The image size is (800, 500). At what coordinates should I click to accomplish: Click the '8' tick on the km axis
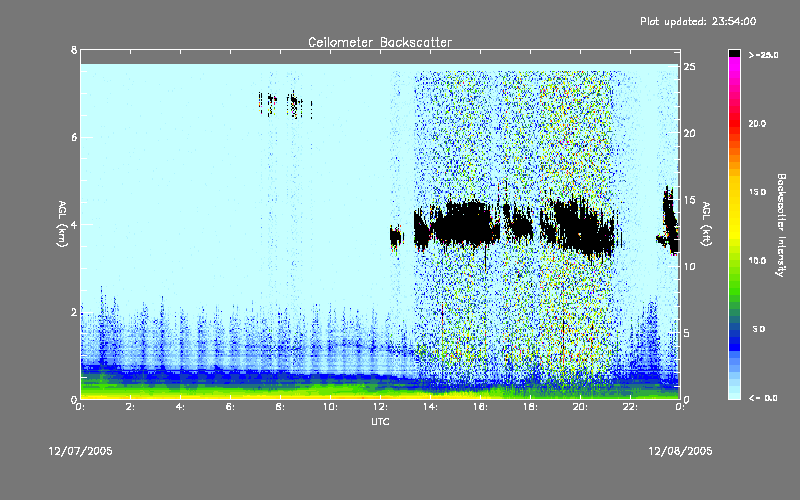coord(74,50)
